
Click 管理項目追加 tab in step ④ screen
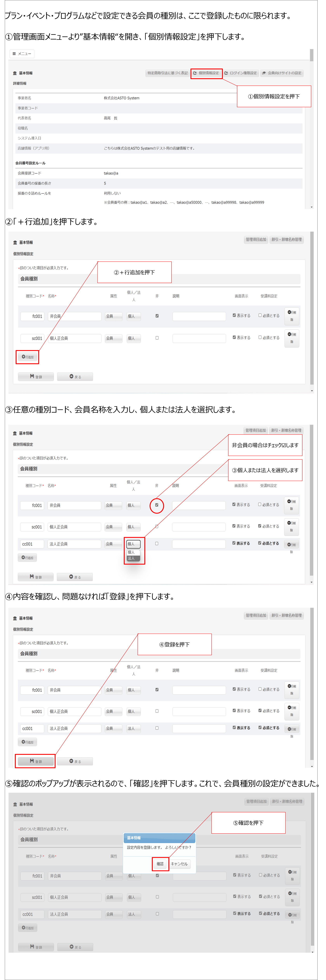click(256, 615)
